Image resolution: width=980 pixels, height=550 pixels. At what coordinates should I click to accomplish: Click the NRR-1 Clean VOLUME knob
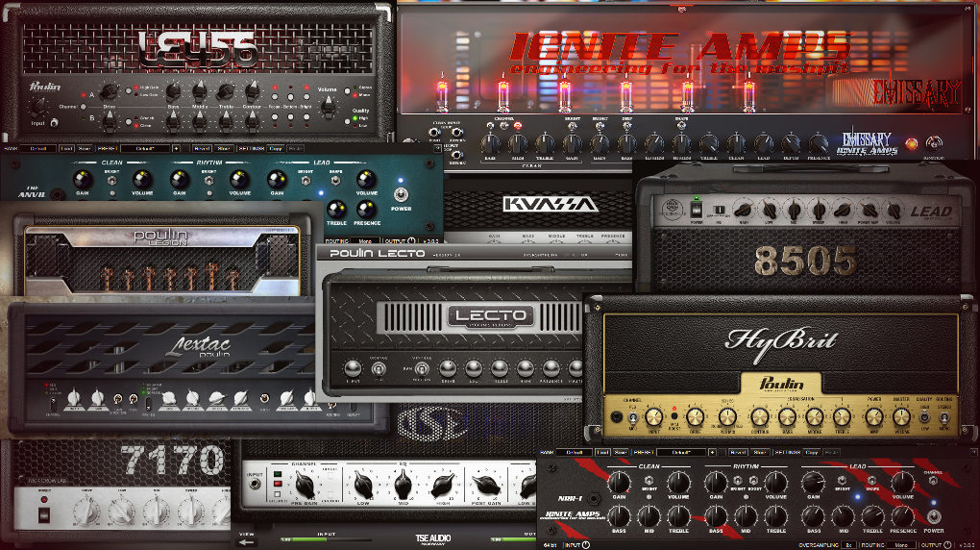coord(678,483)
